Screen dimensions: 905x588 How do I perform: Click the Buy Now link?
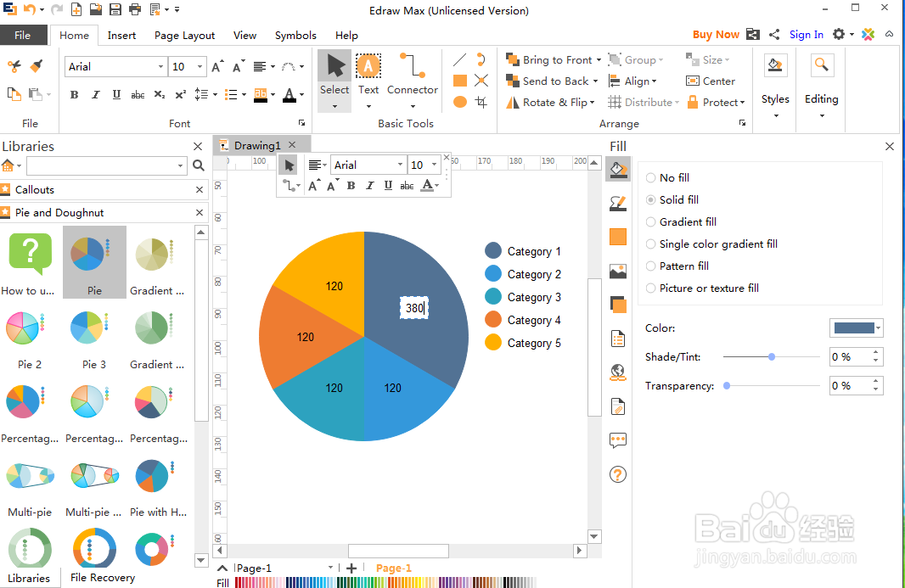pos(716,35)
